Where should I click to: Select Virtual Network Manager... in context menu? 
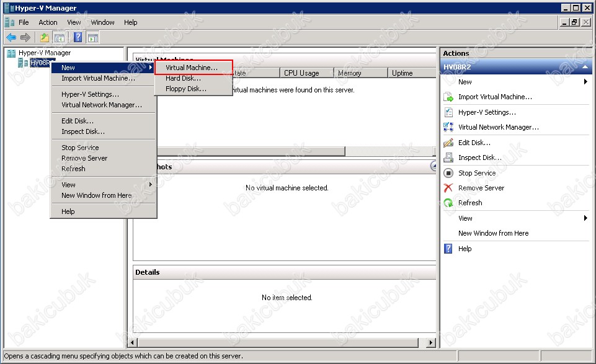(x=103, y=105)
